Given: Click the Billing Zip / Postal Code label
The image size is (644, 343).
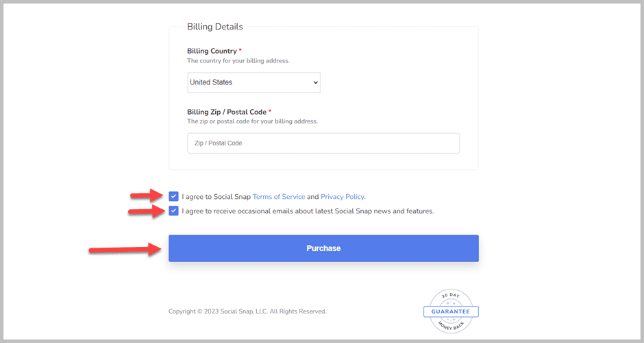Looking at the screenshot, I should (x=227, y=112).
